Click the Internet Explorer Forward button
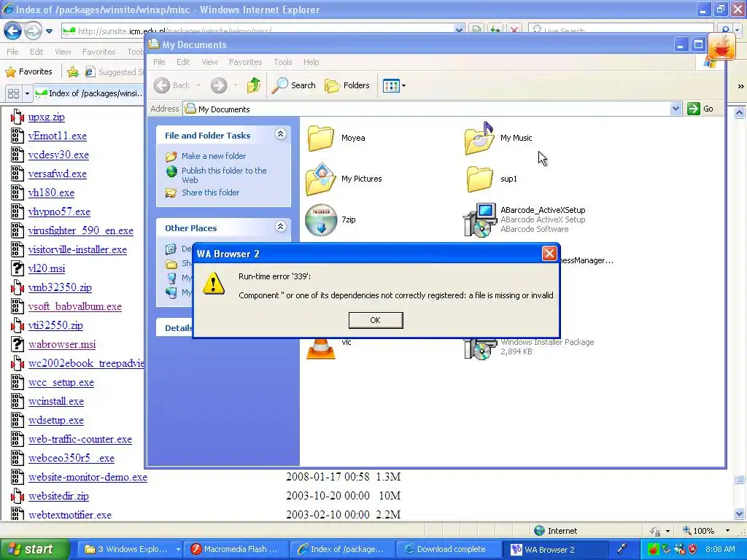Screen dimensions: 747x560 [x=32, y=31]
